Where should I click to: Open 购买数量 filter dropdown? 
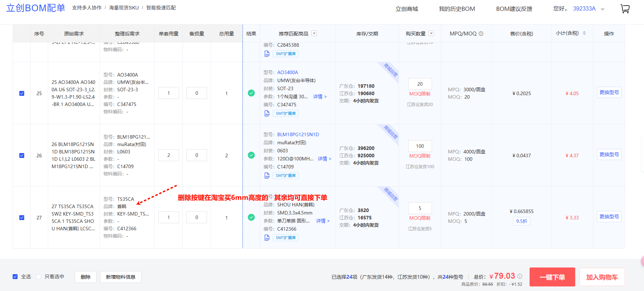[431, 33]
